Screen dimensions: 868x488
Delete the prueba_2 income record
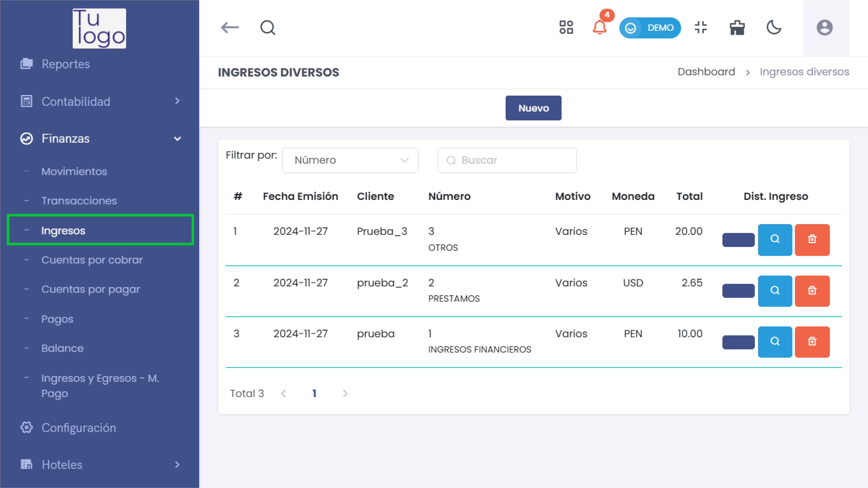click(812, 291)
